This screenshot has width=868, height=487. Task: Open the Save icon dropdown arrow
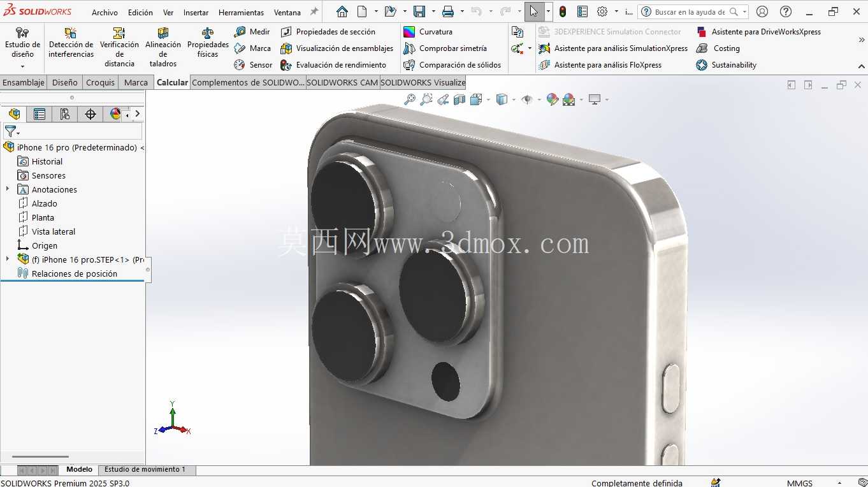tap(433, 11)
